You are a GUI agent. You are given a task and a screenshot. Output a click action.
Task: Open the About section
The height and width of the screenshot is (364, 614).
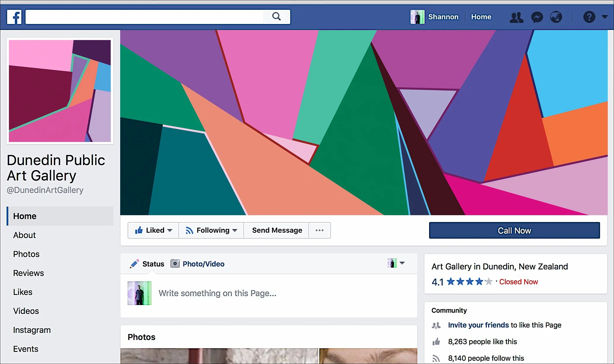point(24,235)
